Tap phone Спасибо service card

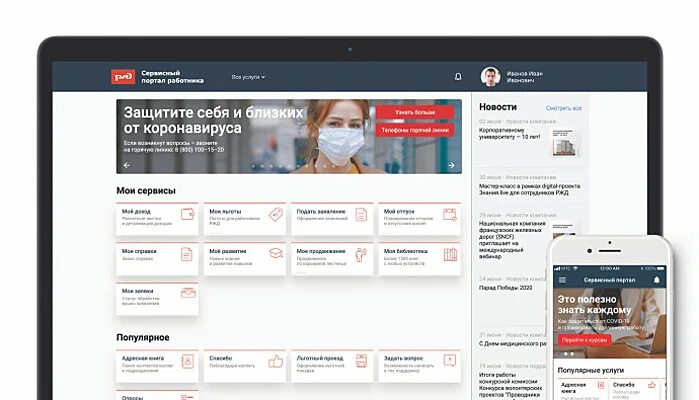click(x=635, y=390)
